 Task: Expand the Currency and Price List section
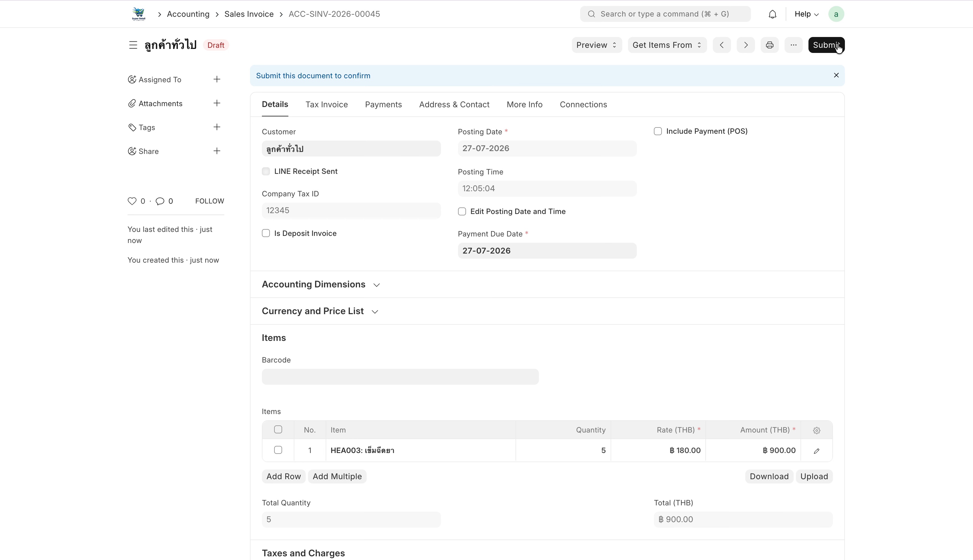point(320,311)
